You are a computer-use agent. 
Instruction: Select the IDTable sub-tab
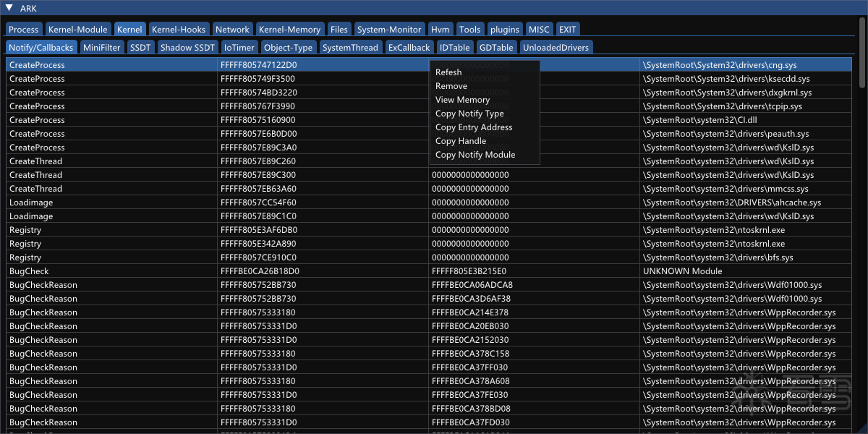pos(454,47)
